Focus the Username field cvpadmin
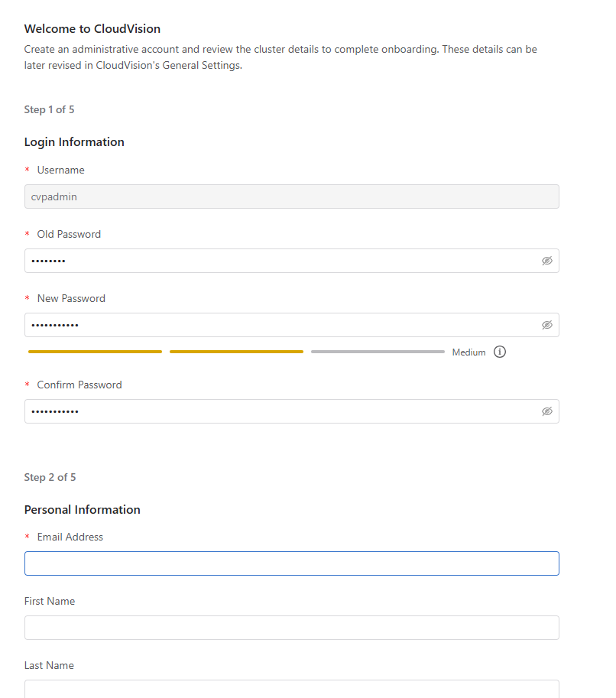Viewport: 616px width, 698px height. 291,196
